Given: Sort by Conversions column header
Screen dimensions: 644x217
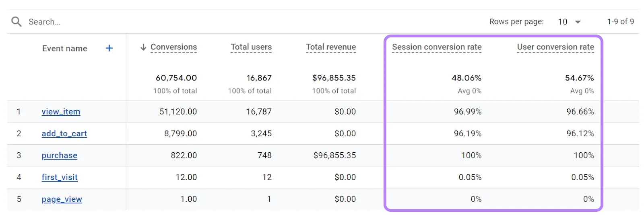Looking at the screenshot, I should [173, 47].
